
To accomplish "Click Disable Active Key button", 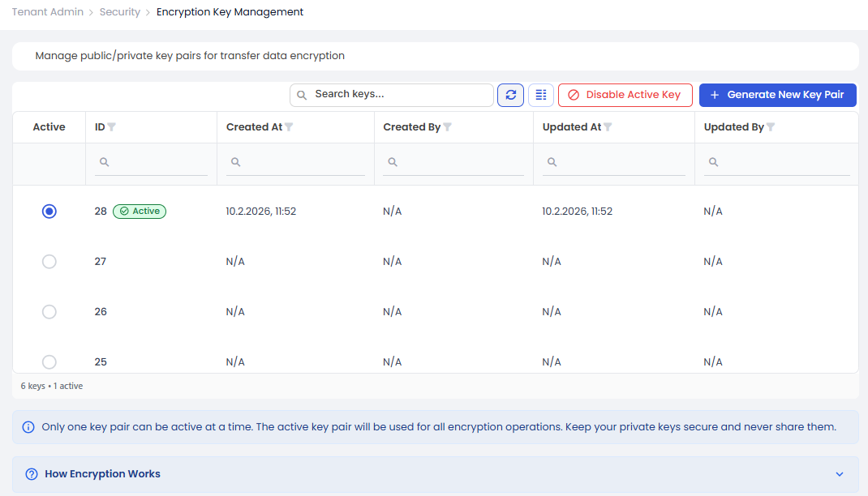I will [625, 95].
